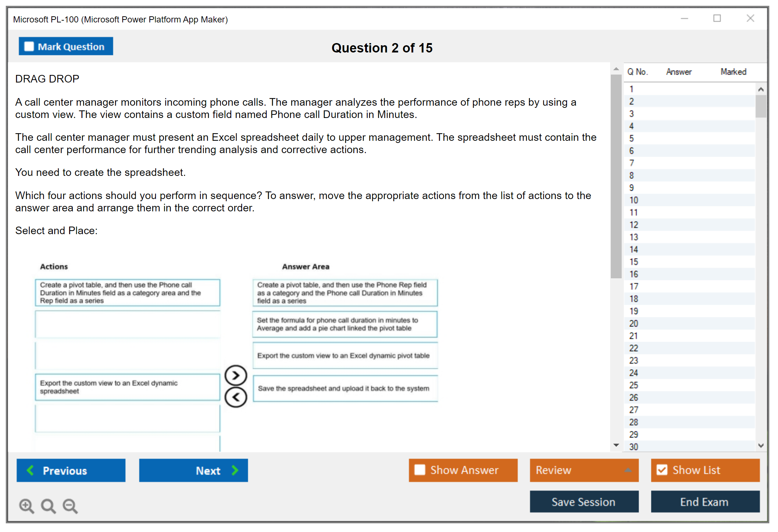Viewport: 778px width, 532px height.
Task: Enable the Show Answer checkbox
Action: 420,470
